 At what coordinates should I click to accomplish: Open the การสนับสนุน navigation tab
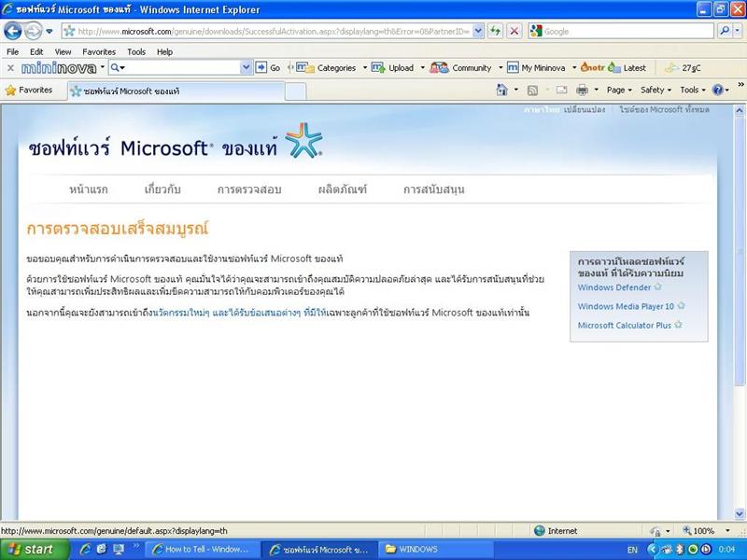[433, 189]
